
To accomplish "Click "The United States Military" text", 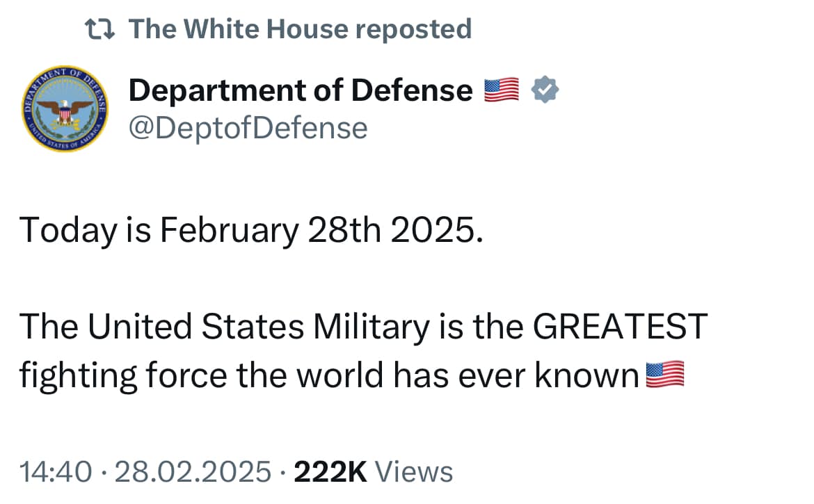I will [x=223, y=327].
